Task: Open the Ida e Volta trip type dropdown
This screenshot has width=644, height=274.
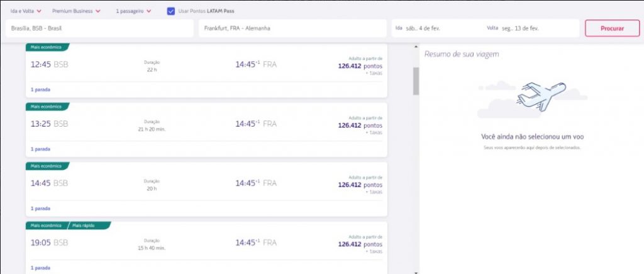Action: [x=26, y=11]
